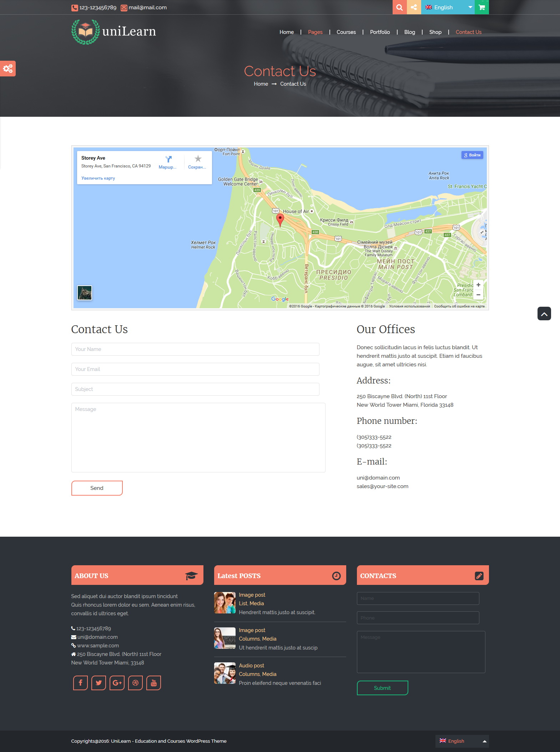Click Условия использования link on map
The image size is (560, 752).
click(409, 306)
